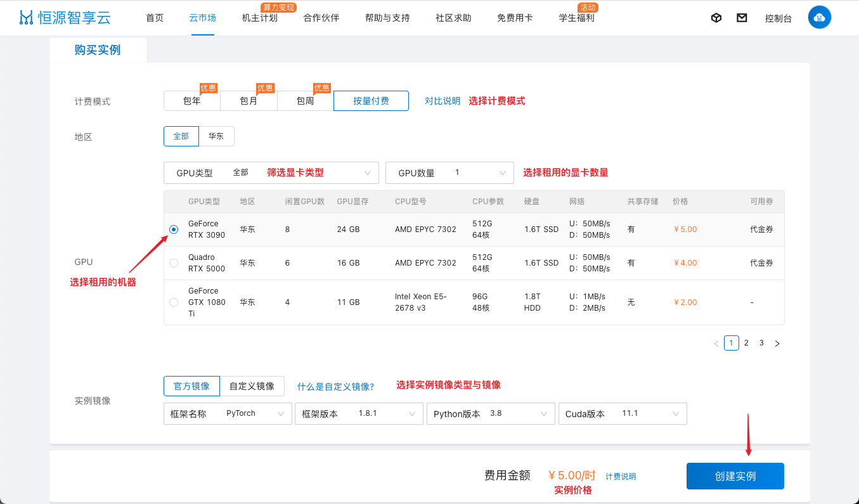
Task: Click the 恒源智享云 logo
Action: pos(65,18)
